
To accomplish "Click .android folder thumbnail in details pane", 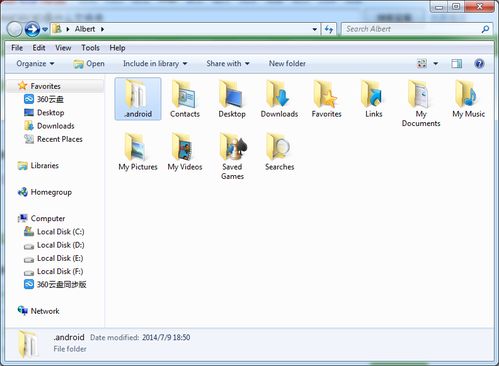I will 28,344.
